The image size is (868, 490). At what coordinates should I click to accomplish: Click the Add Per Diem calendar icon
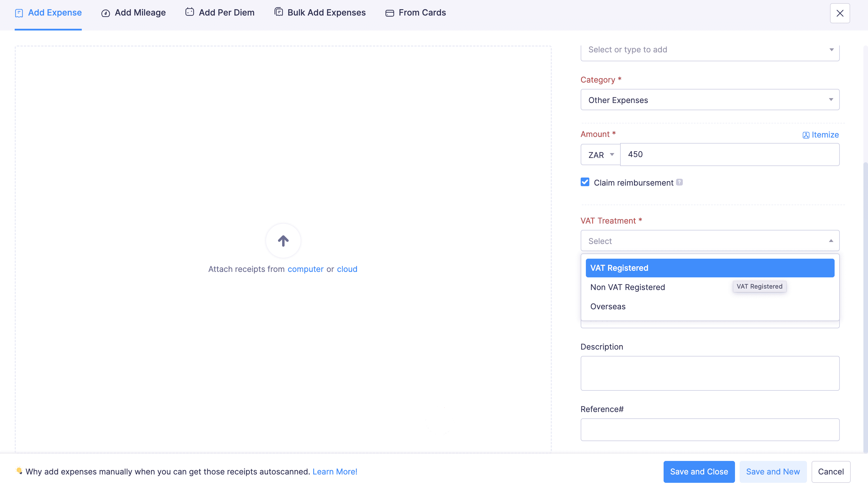pyautogui.click(x=190, y=12)
